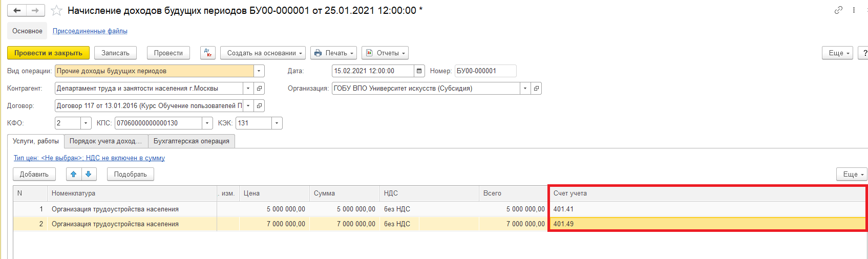
Task: Open Создать на основании menu
Action: click(263, 53)
